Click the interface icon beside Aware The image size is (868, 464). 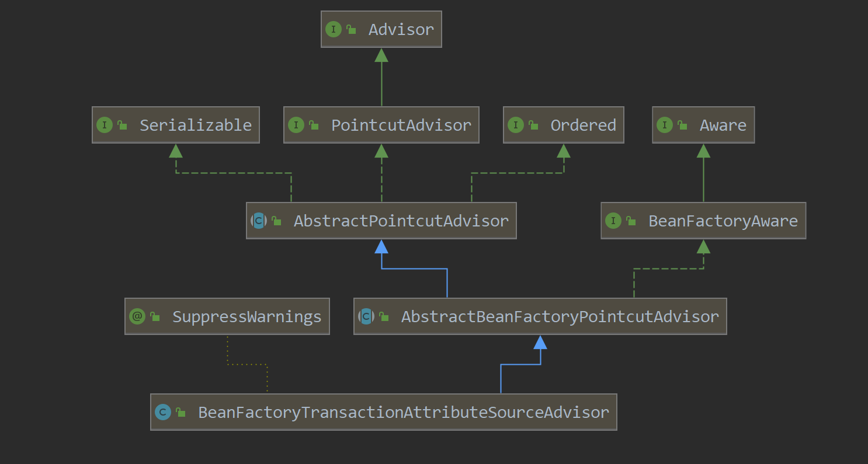point(665,125)
